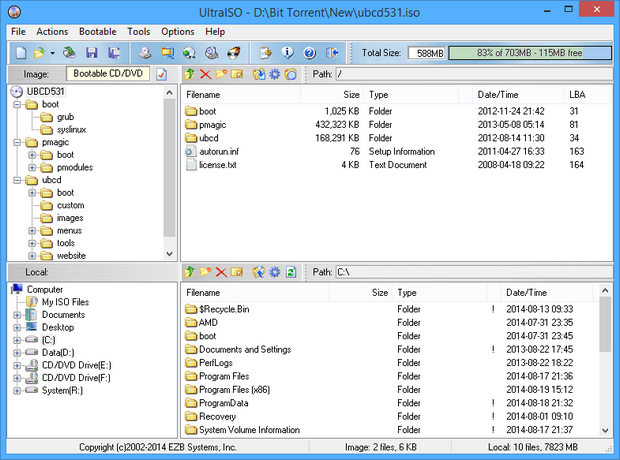Click the Burn CD/DVD Image flame icon

tap(234, 53)
